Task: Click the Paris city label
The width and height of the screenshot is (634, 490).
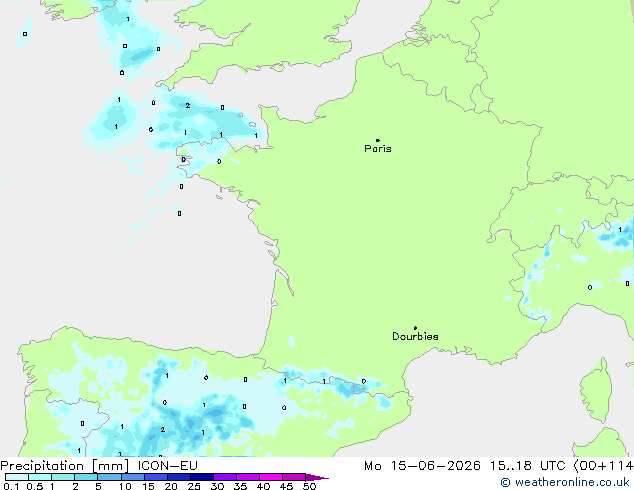Action: (x=378, y=149)
